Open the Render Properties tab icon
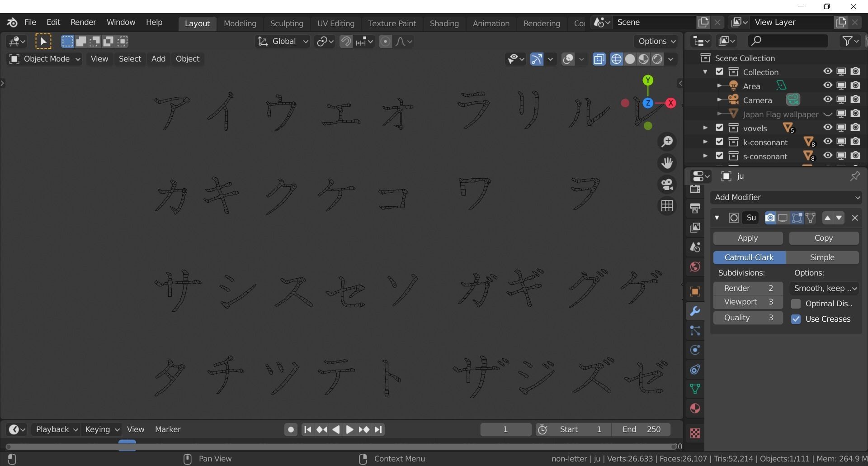The height and width of the screenshot is (466, 868). (695, 190)
